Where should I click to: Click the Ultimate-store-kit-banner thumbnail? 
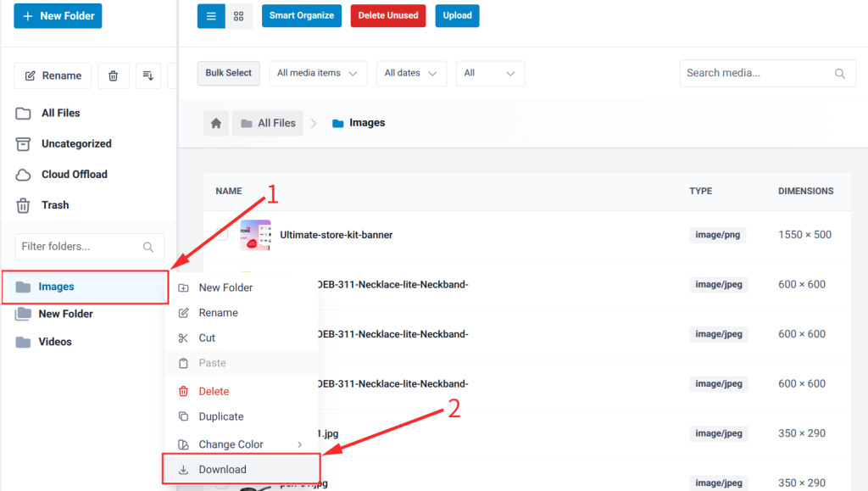point(255,235)
